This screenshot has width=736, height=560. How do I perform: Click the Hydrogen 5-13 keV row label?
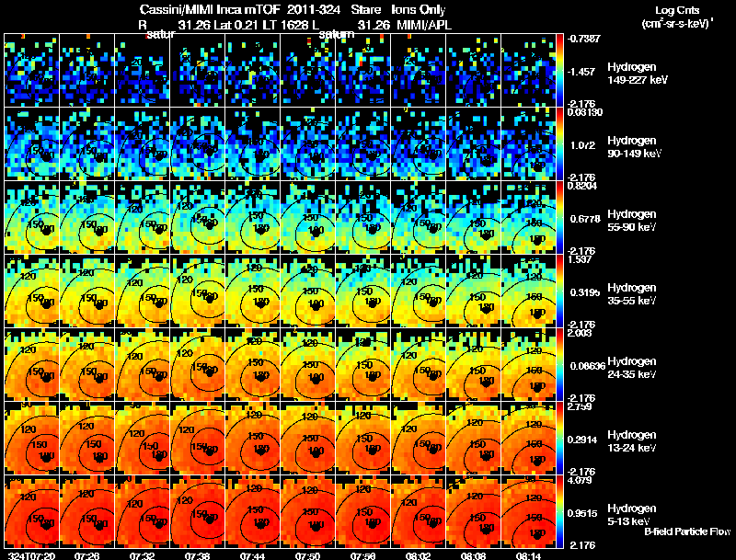pos(632,515)
